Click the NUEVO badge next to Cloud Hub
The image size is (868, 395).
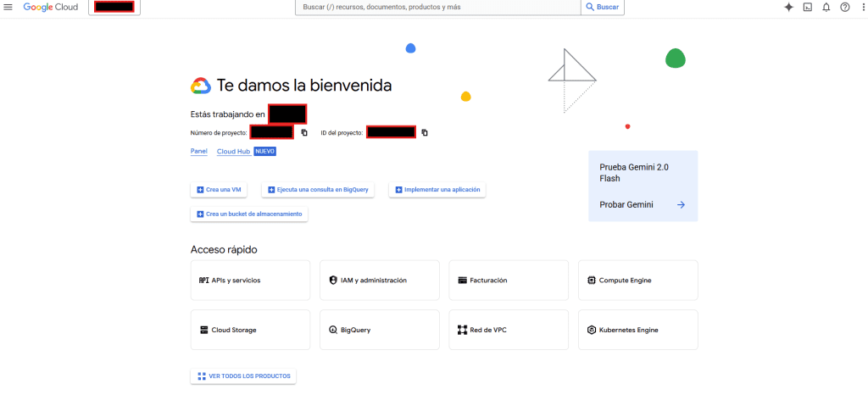(x=265, y=151)
